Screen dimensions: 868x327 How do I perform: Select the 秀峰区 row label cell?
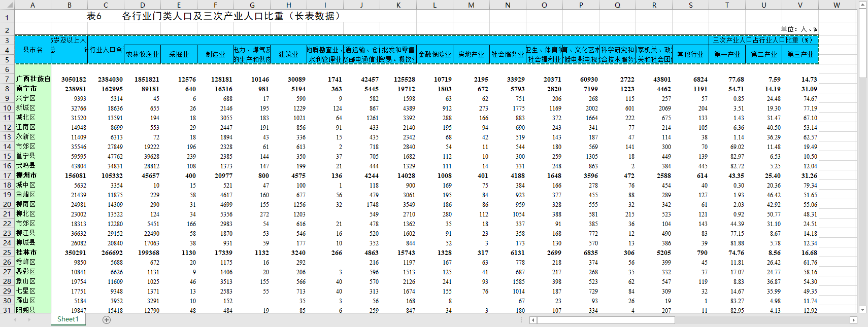[x=33, y=262]
